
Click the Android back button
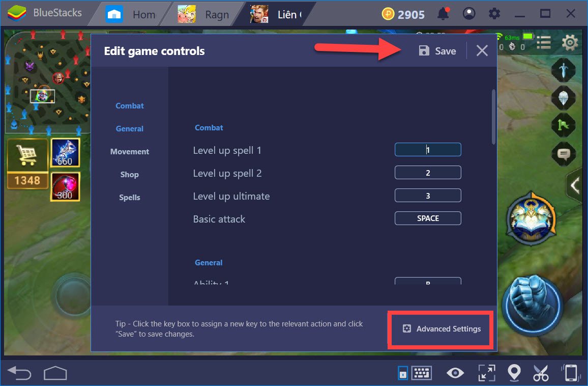click(x=19, y=373)
